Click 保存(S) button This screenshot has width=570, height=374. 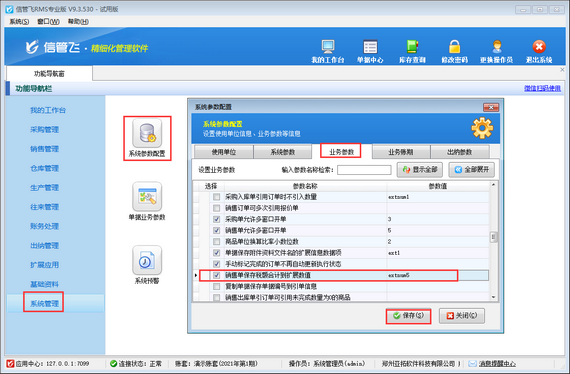pyautogui.click(x=409, y=316)
